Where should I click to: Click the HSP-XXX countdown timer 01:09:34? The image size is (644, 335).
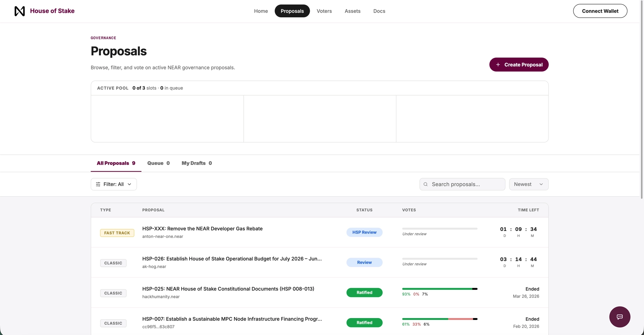coord(519,232)
